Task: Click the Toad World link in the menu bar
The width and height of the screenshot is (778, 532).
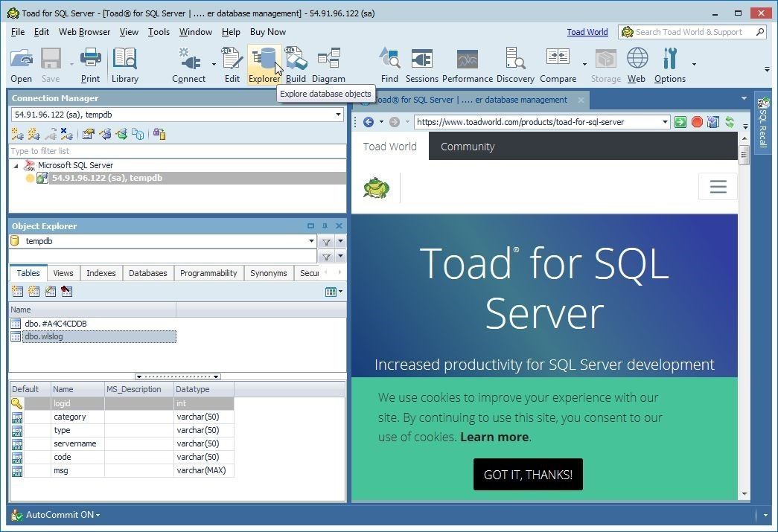Action: coord(587,32)
